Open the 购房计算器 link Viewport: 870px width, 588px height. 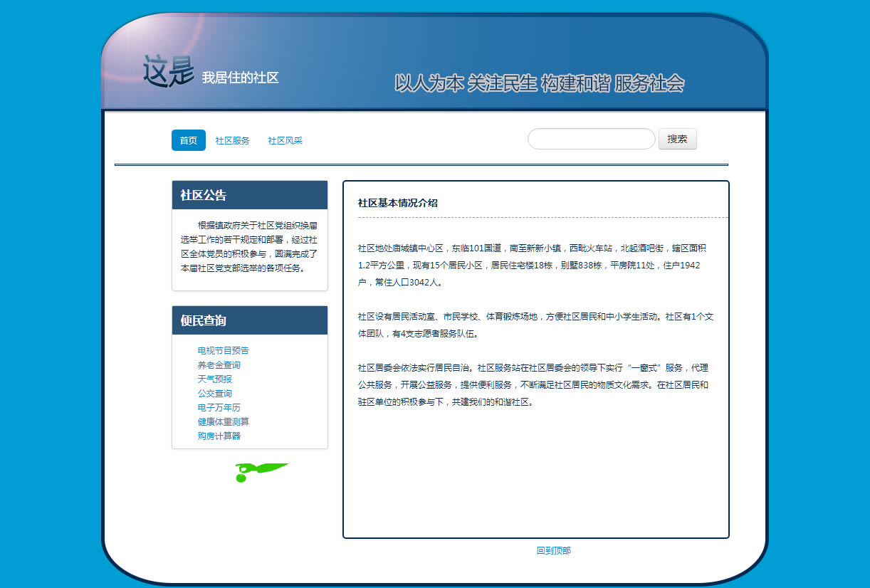coord(219,436)
